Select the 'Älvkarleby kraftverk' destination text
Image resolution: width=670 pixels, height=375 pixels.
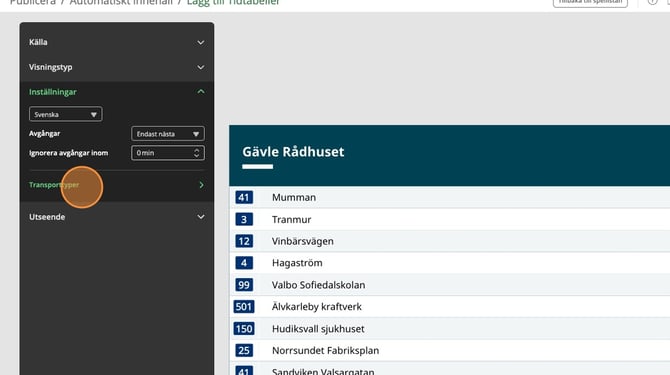tap(317, 307)
